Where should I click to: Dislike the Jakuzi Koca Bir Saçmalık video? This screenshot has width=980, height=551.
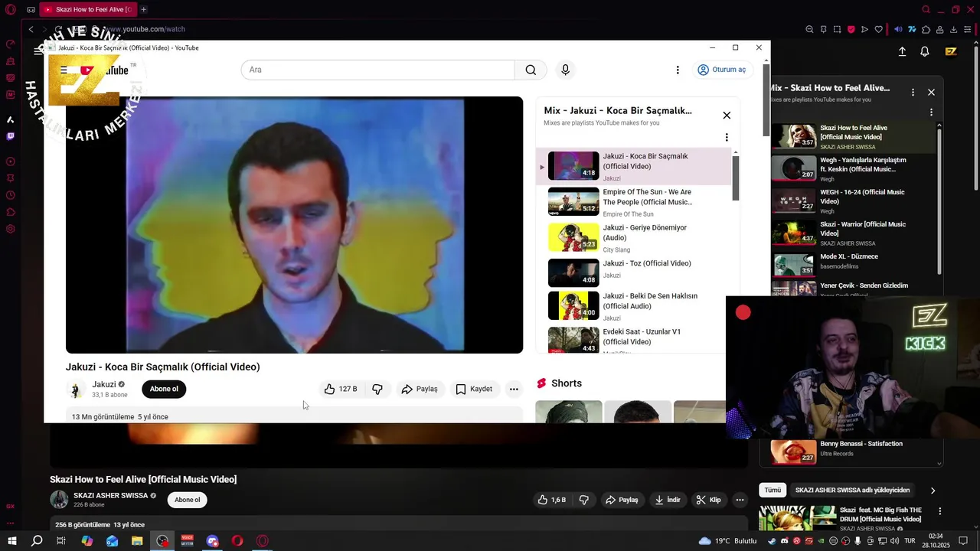pyautogui.click(x=377, y=389)
